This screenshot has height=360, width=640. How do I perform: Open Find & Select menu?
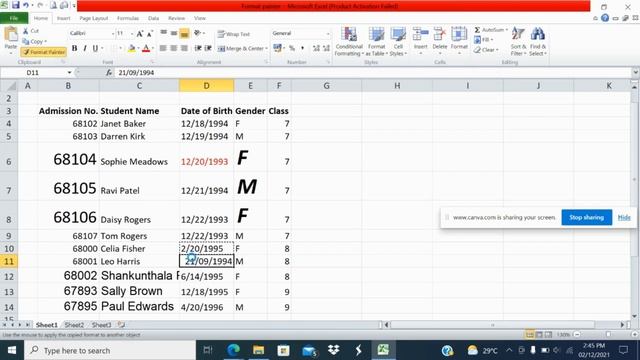coord(538,42)
